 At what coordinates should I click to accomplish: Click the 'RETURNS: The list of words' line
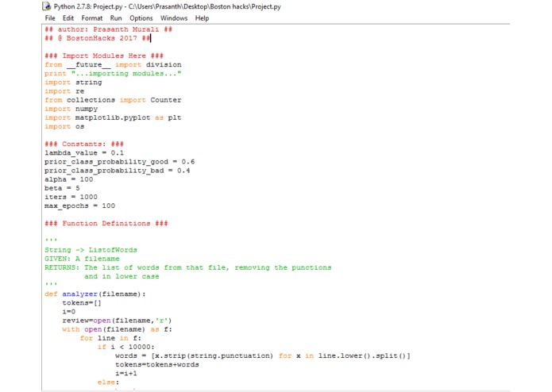coord(188,267)
